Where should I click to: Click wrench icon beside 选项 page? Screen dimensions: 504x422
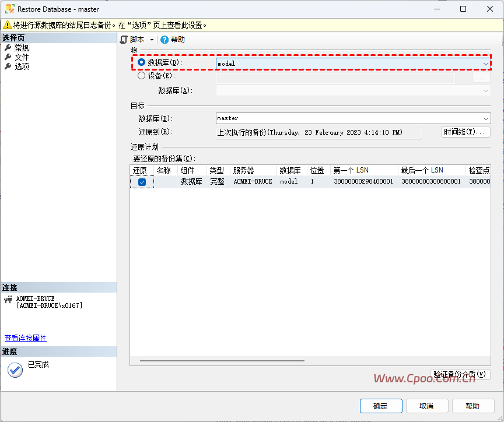[8, 66]
